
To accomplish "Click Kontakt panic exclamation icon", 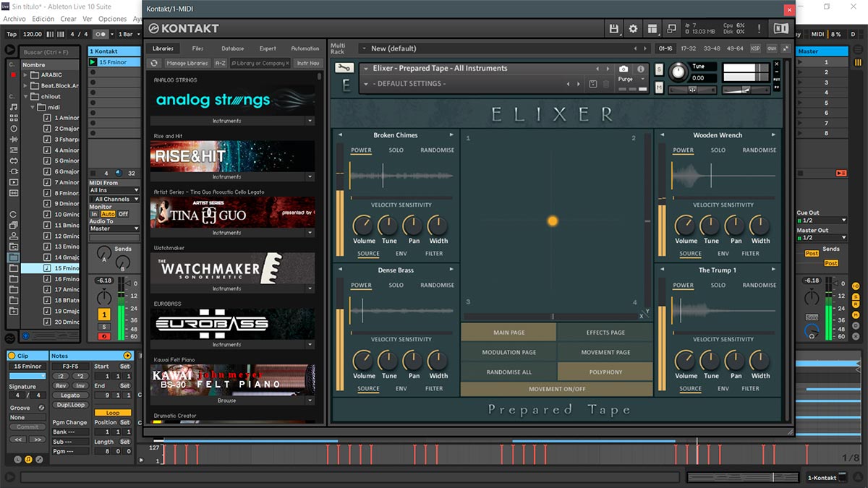I will tap(759, 29).
